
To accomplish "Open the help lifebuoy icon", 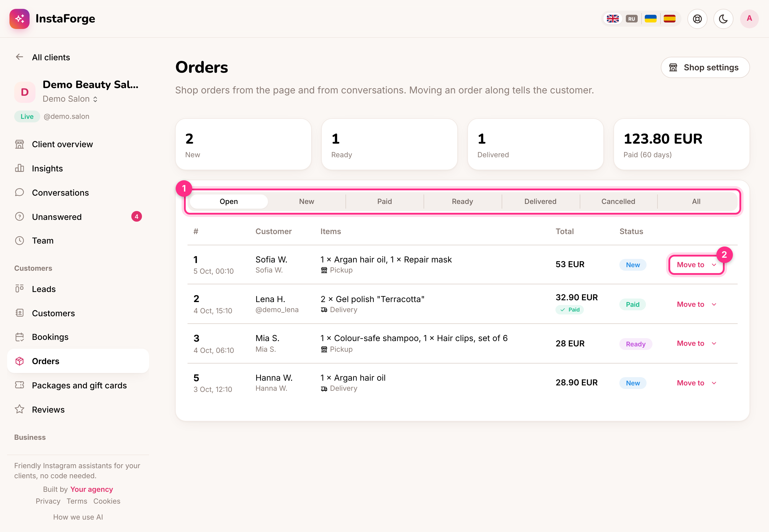I will [x=697, y=19].
